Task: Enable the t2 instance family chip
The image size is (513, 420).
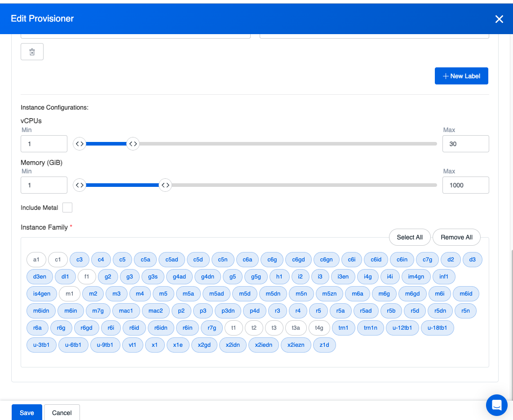Action: click(x=254, y=327)
